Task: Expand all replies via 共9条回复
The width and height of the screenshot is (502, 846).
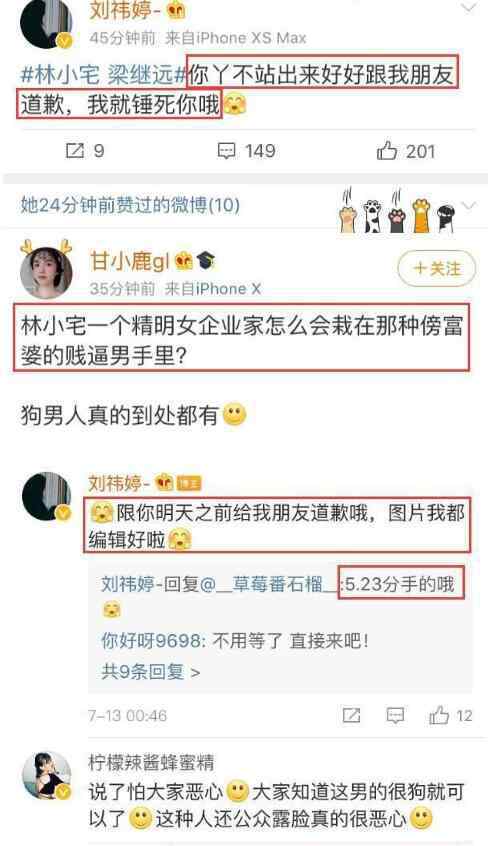Action: [x=151, y=672]
